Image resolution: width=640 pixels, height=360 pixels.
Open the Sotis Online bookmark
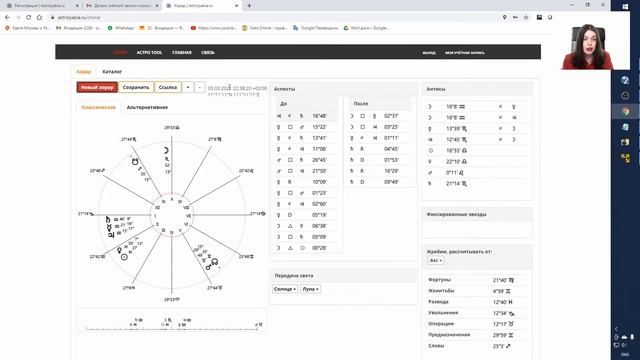[x=264, y=28]
